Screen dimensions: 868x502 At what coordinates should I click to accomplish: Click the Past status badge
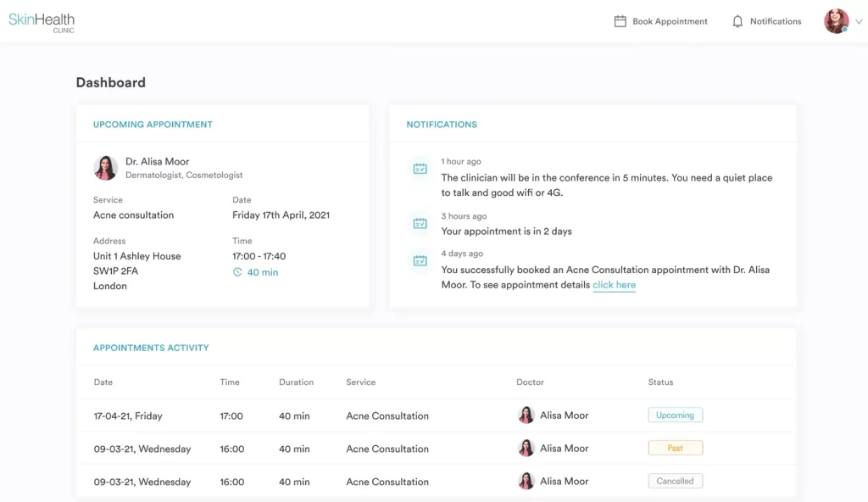click(x=675, y=448)
